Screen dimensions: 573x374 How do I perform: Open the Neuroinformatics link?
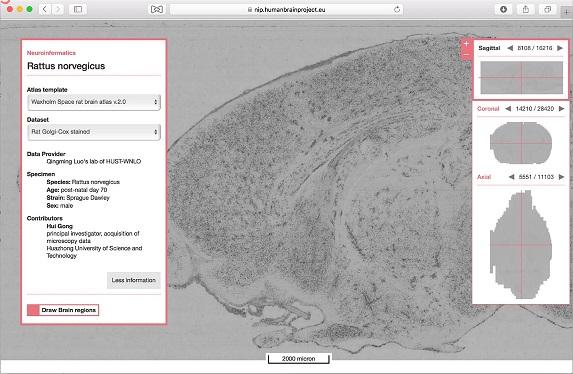(x=51, y=53)
